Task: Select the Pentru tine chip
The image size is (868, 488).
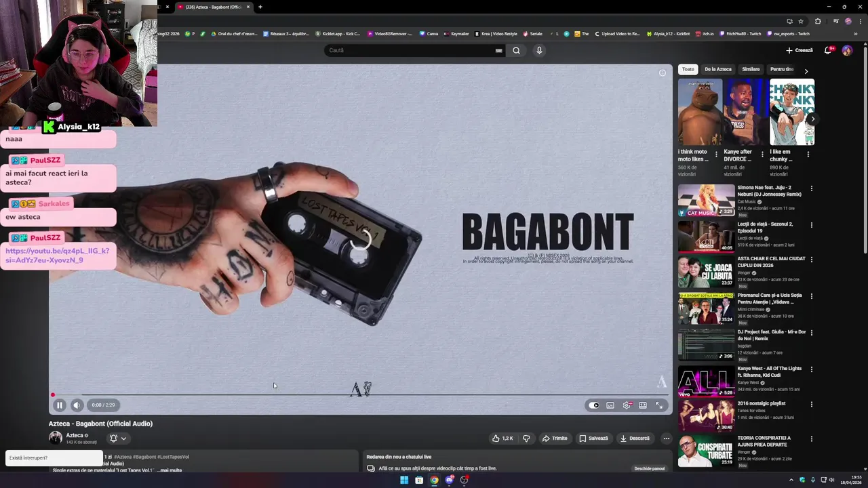Action: point(781,69)
